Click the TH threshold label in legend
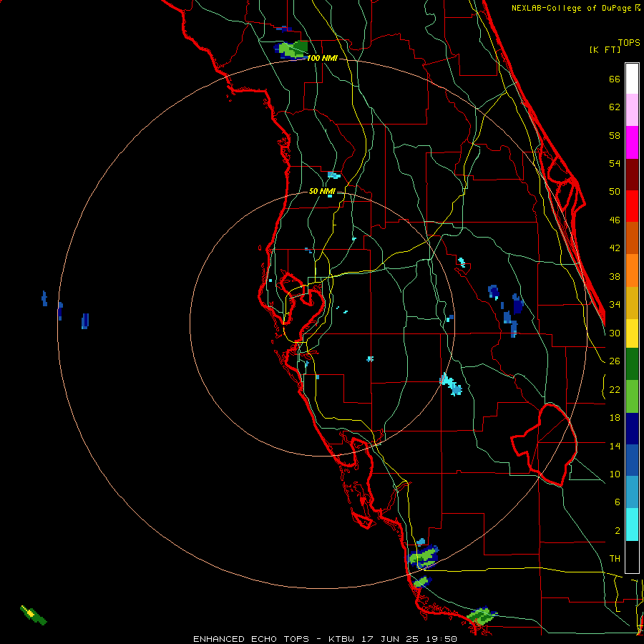 click(x=615, y=559)
